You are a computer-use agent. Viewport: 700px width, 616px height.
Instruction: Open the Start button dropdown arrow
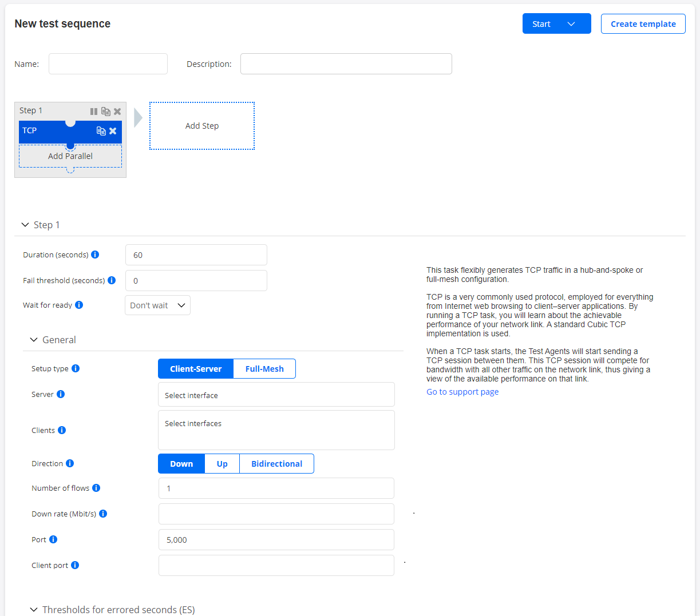pyautogui.click(x=571, y=23)
